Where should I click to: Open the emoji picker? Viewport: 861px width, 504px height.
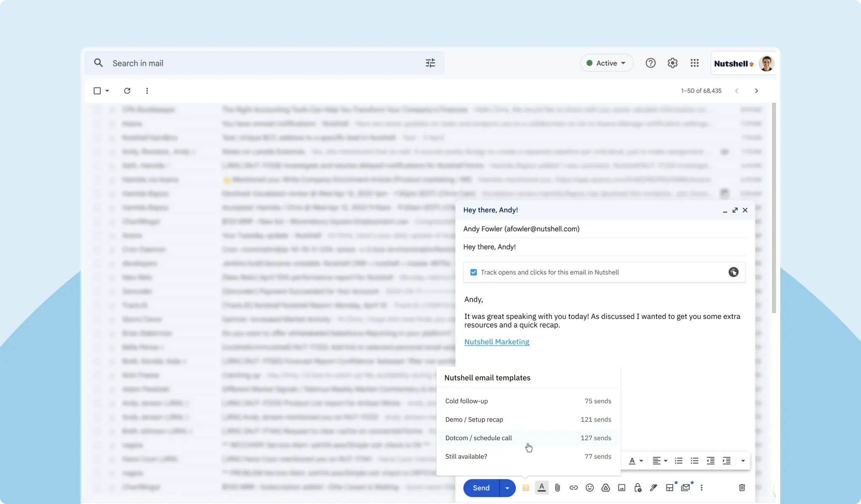tap(589, 488)
